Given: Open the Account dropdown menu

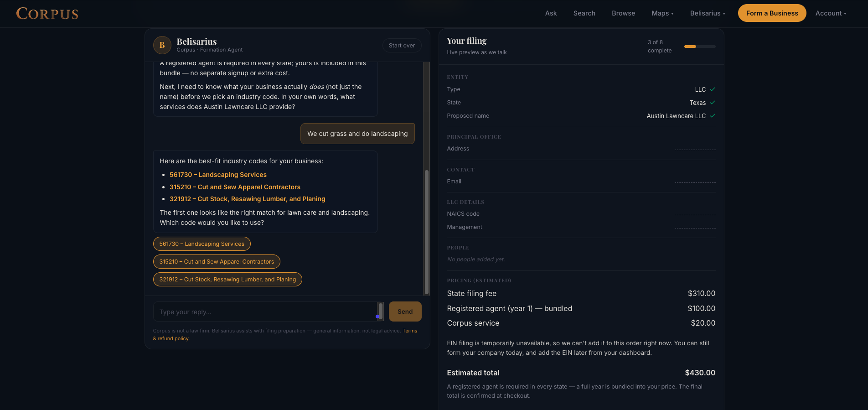Looking at the screenshot, I should [831, 13].
